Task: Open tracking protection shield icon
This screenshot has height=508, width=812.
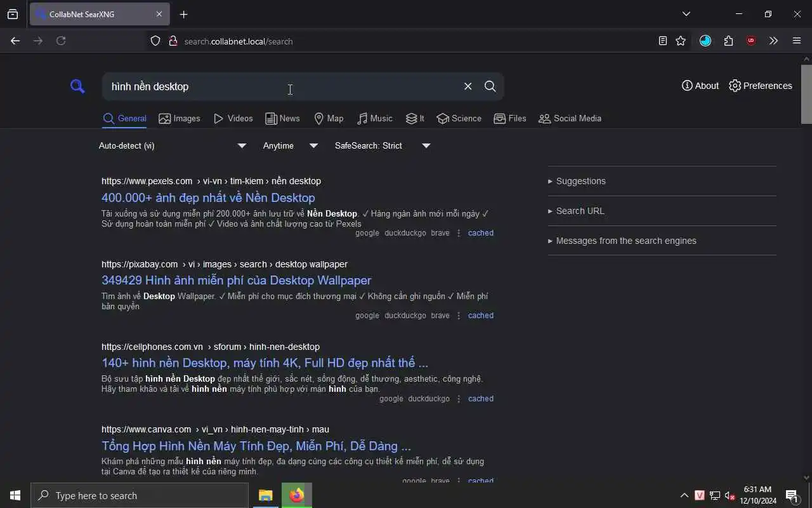Action: click(x=155, y=41)
